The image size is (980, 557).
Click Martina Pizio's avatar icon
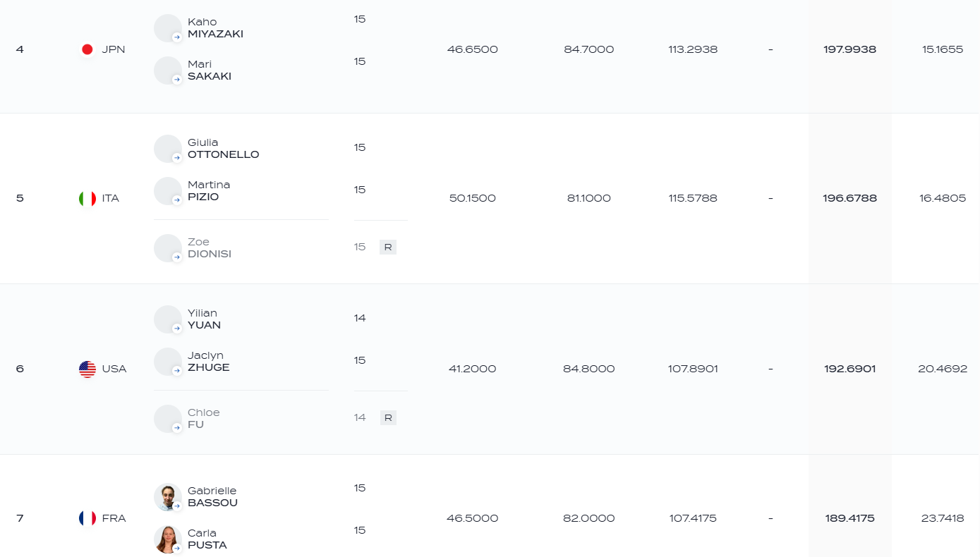168,191
